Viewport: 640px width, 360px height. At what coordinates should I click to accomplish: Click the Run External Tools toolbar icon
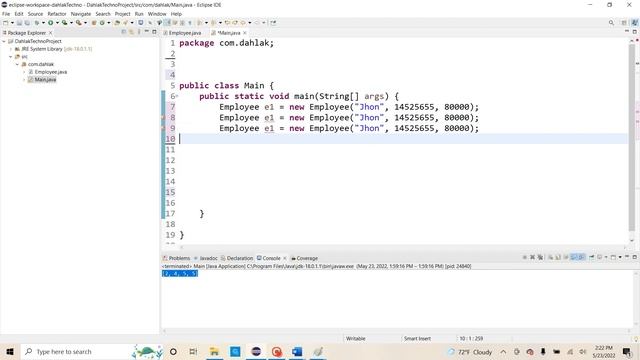coord(78,23)
